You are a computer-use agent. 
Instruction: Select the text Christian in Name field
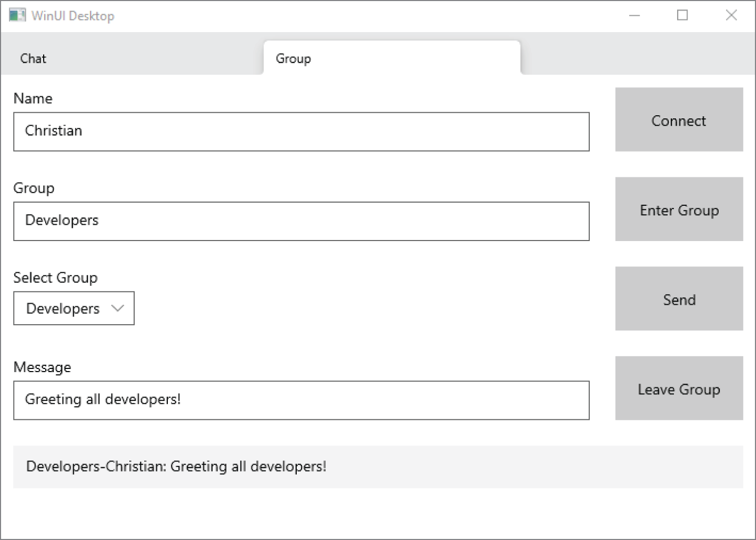point(54,131)
